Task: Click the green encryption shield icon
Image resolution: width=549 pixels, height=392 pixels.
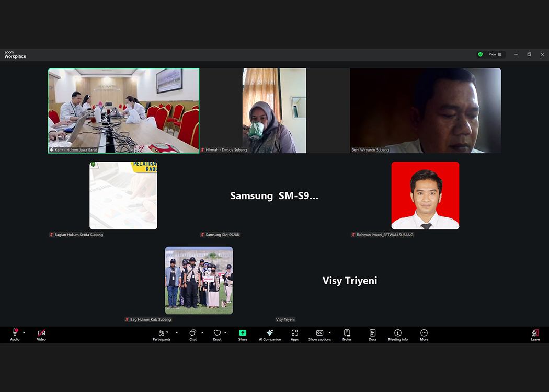Action: coord(480,54)
